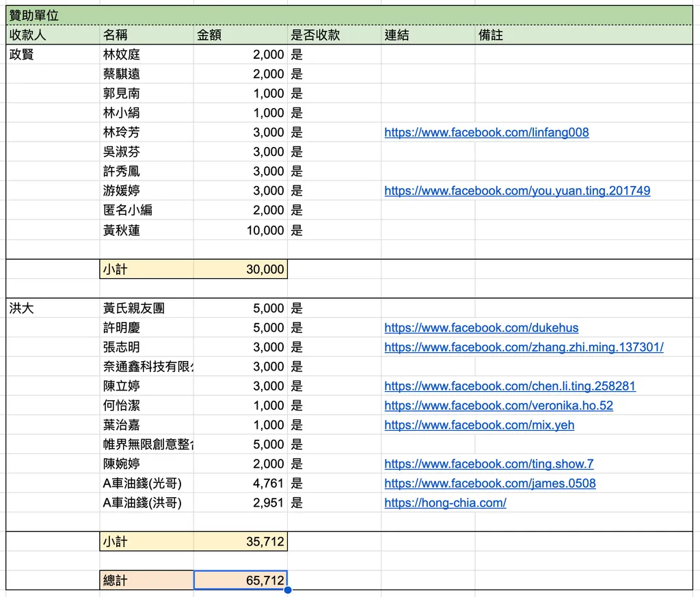The width and height of the screenshot is (700, 597).
Task: Select the name cell 何怡潔
Action: (x=146, y=406)
